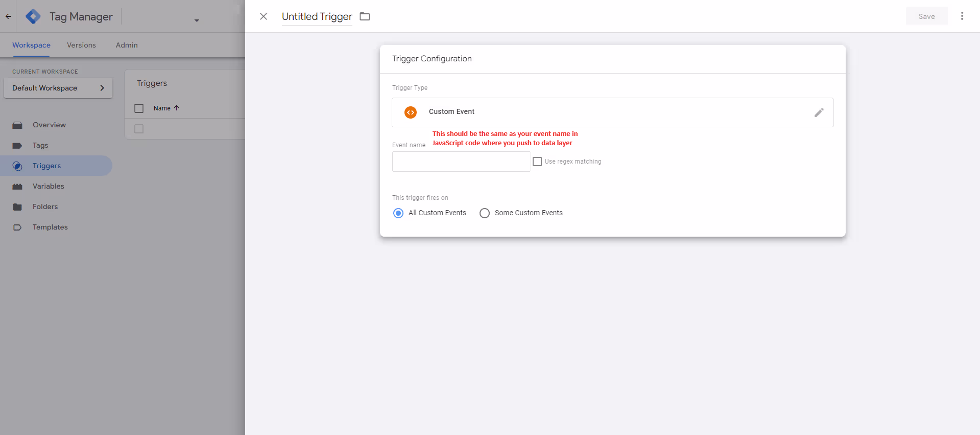980x435 pixels.
Task: Click the Triggers target icon
Action: pos(17,166)
